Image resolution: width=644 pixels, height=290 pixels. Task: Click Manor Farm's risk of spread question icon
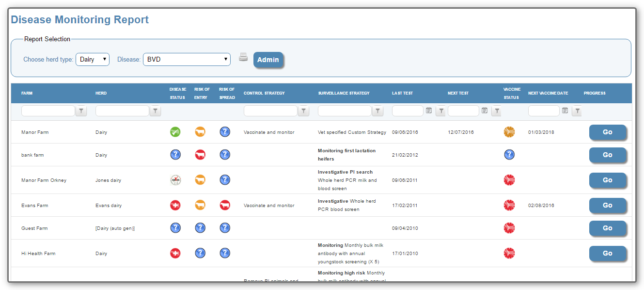point(225,132)
